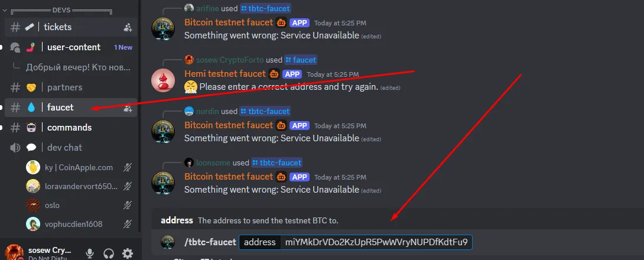The image size is (644, 260).
Task: Click the invite icon on the tickets channel
Action: click(x=128, y=28)
